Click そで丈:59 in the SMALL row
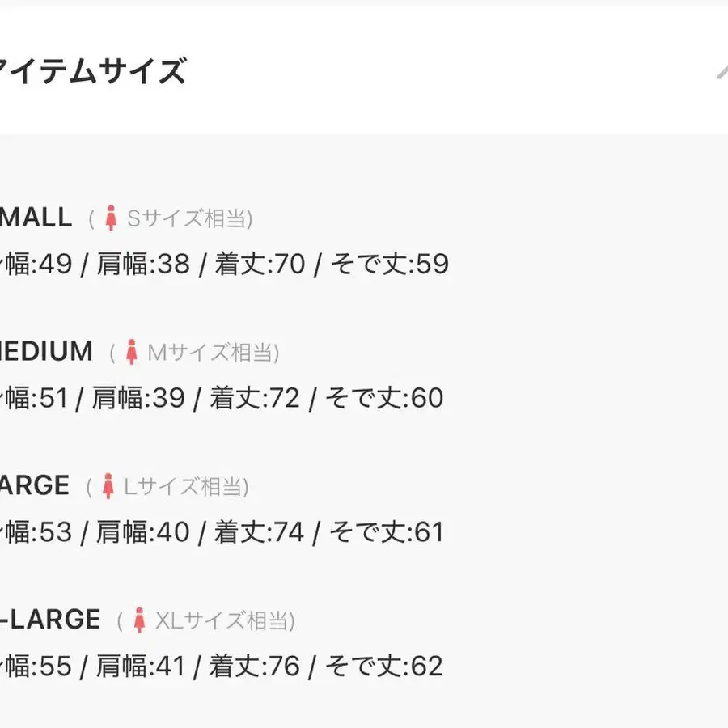This screenshot has width=728, height=728. [389, 264]
